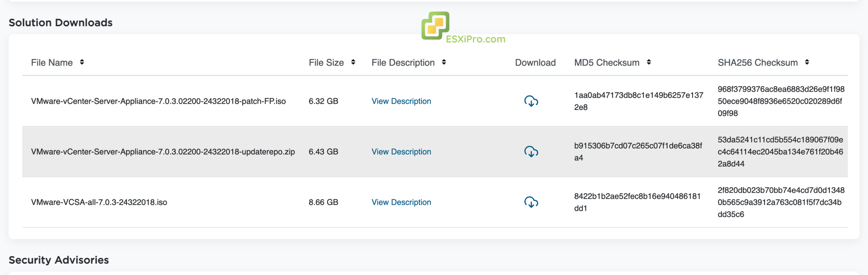Sort table by MD5 Checksum arrows
This screenshot has width=868, height=275.
tap(649, 62)
